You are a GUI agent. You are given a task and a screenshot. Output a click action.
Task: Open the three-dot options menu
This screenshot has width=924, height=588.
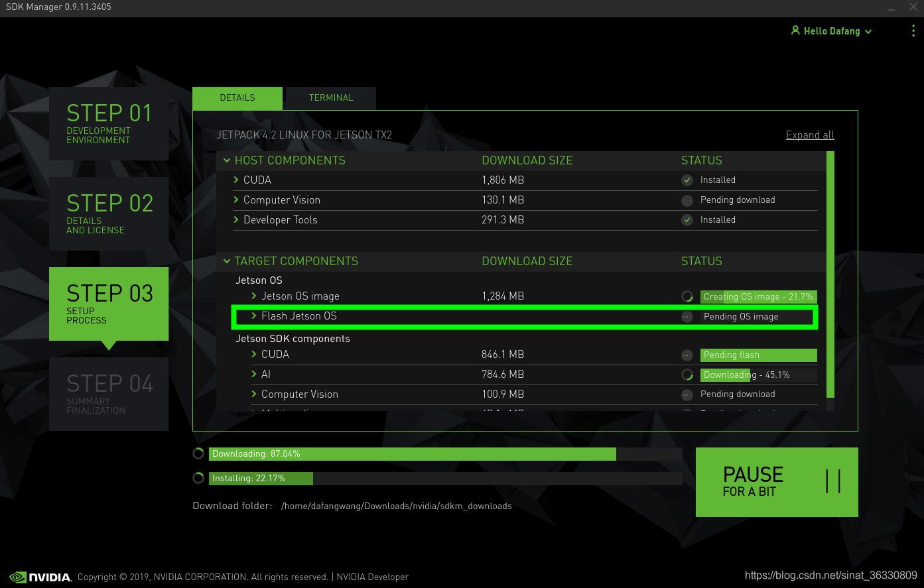point(913,30)
